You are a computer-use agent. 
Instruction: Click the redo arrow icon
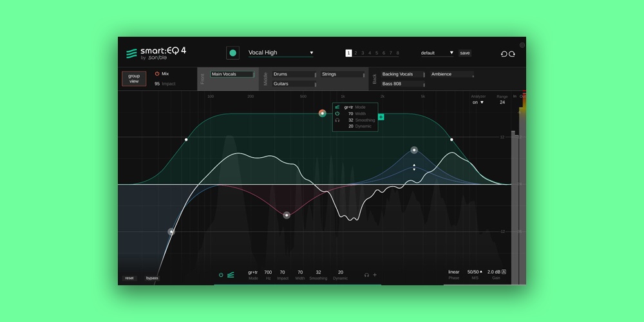[512, 54]
